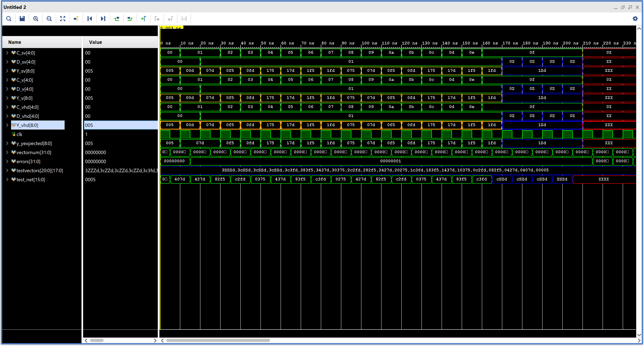
Task: Jump to last time in waveform
Action: pos(103,19)
